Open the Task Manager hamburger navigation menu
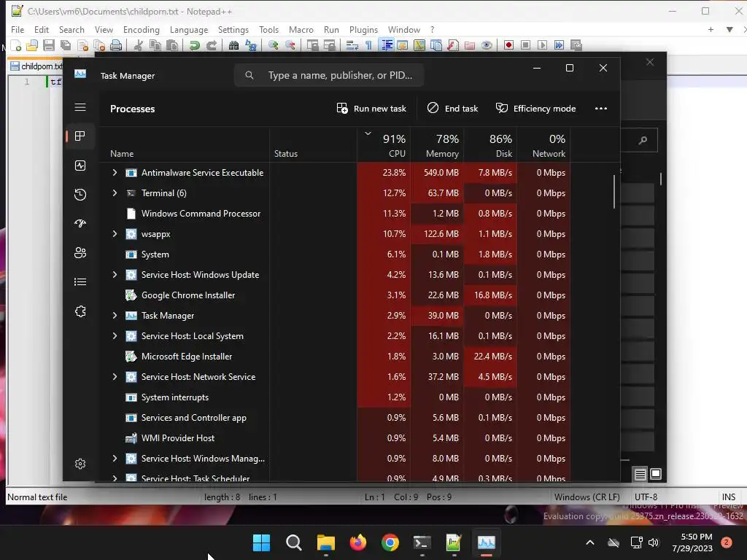 click(80, 107)
